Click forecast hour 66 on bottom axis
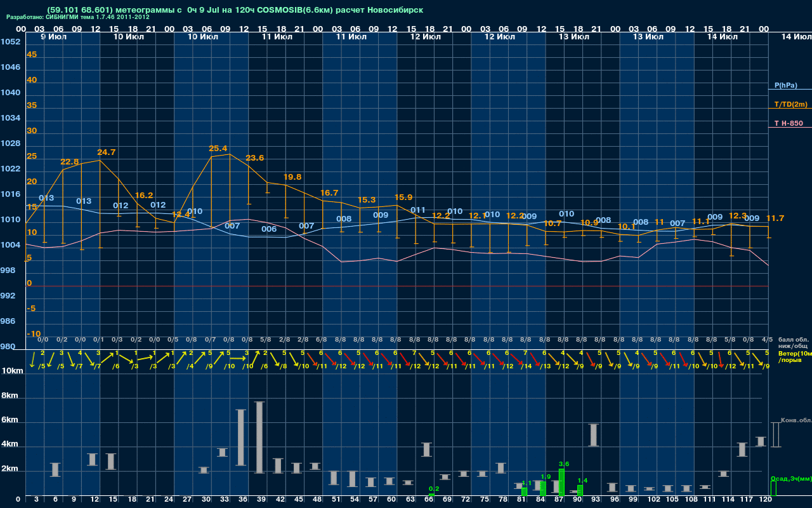The width and height of the screenshot is (812, 508). (429, 500)
